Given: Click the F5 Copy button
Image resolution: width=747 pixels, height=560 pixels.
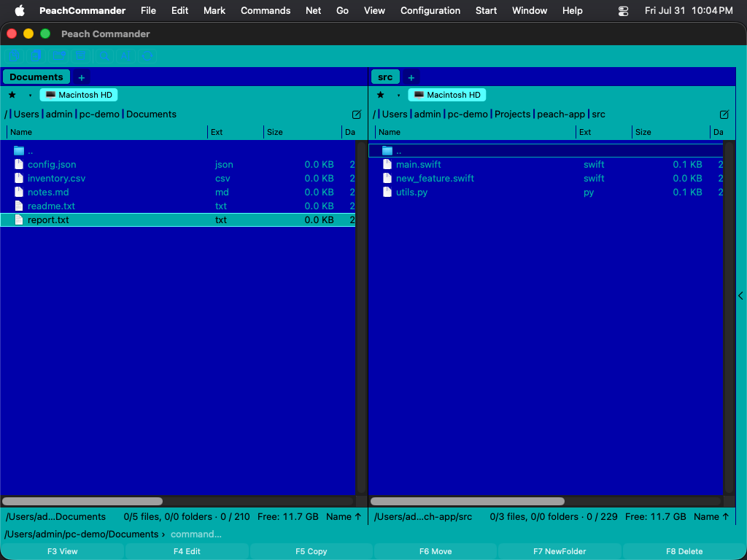Looking at the screenshot, I should point(311,551).
